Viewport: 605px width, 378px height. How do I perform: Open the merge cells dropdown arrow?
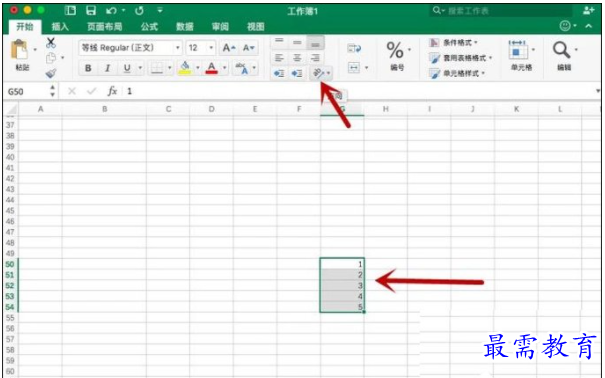point(367,68)
